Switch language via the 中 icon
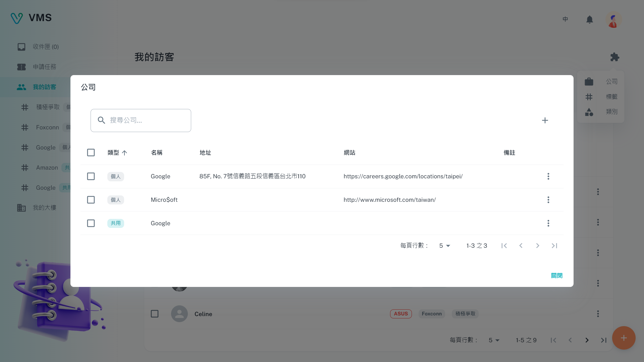The height and width of the screenshot is (362, 644). pos(565,19)
